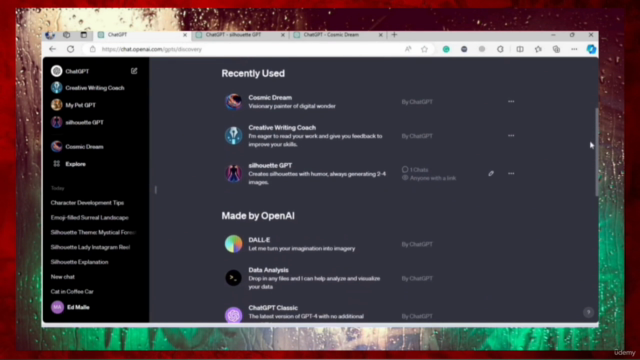Edit silhouette GPT with pencil icon
The height and width of the screenshot is (360, 640).
tap(491, 173)
